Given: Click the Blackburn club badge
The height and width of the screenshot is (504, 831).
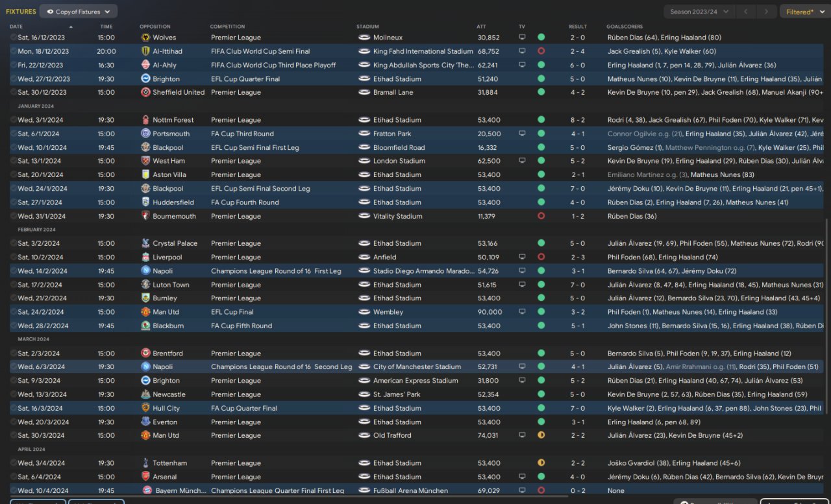Looking at the screenshot, I should coord(145,326).
